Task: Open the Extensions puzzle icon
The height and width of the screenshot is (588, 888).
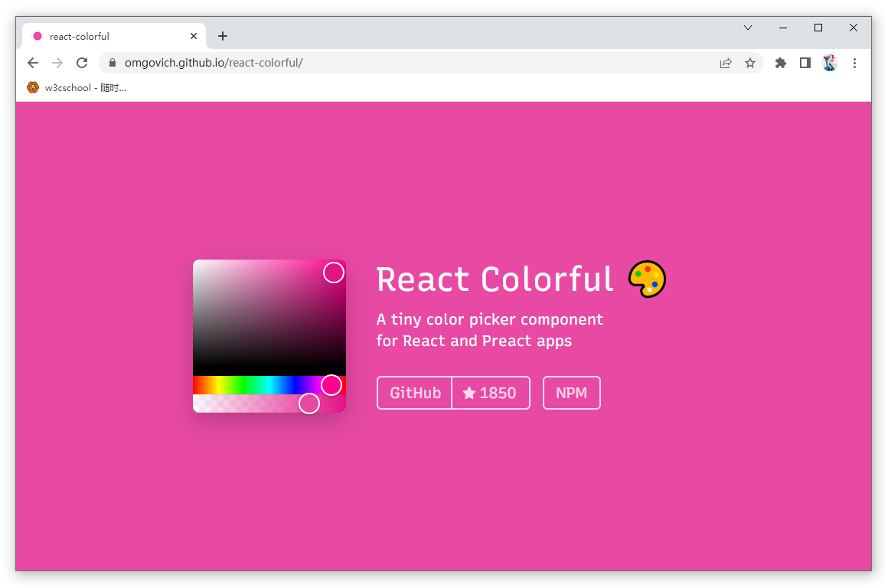Action: 781,63
